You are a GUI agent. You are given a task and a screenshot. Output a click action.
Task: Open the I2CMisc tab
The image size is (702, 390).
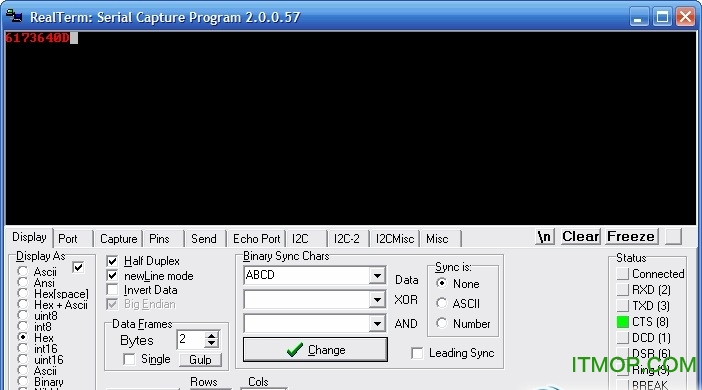click(395, 239)
